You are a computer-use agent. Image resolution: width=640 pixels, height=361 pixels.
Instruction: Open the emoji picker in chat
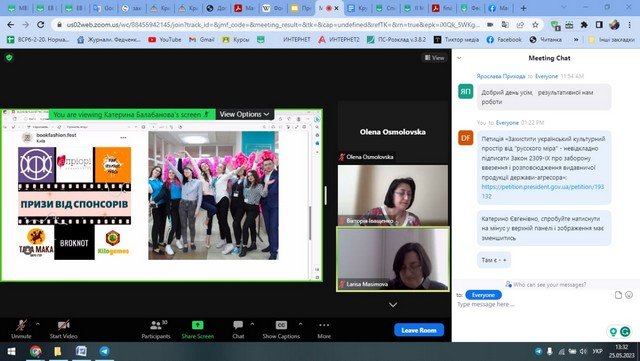click(x=629, y=295)
